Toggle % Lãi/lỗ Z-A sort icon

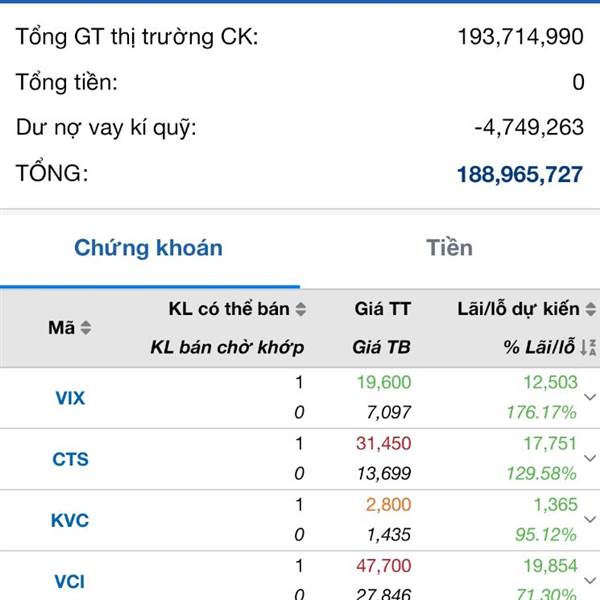click(x=588, y=347)
